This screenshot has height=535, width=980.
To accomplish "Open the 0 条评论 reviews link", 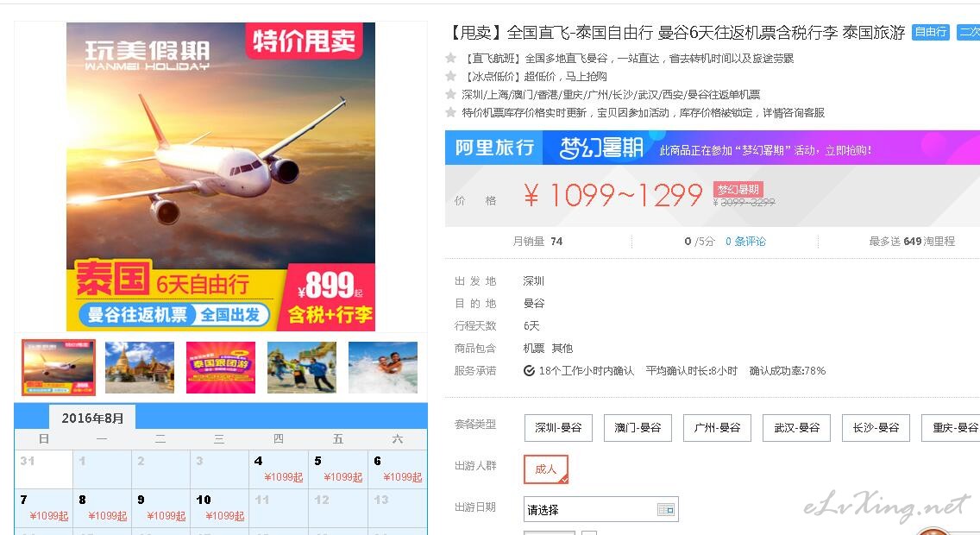I will pos(745,242).
